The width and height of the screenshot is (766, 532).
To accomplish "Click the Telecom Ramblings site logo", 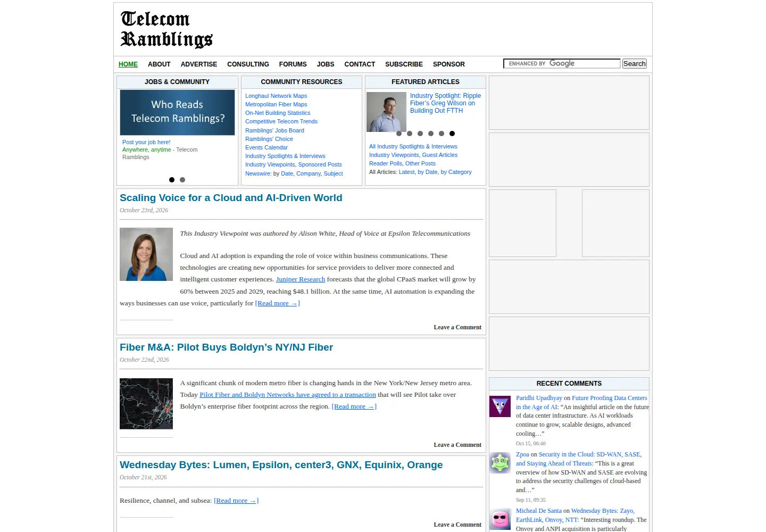I will pos(166,29).
